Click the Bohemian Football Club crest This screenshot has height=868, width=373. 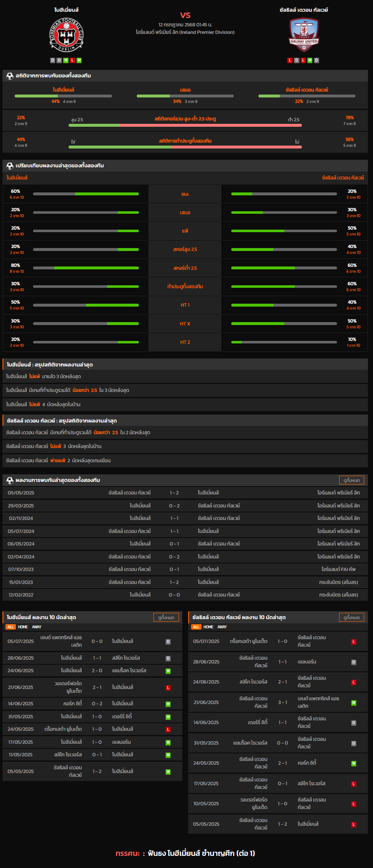66,35
